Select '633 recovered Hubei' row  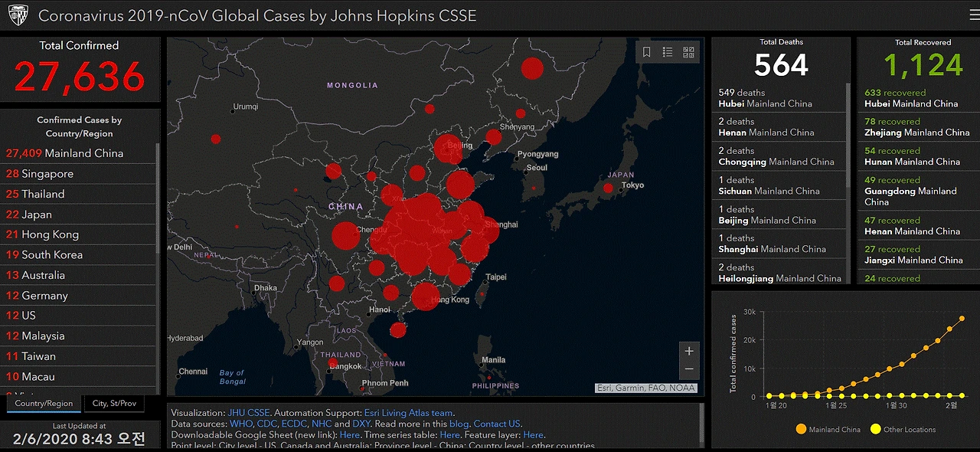coord(917,98)
